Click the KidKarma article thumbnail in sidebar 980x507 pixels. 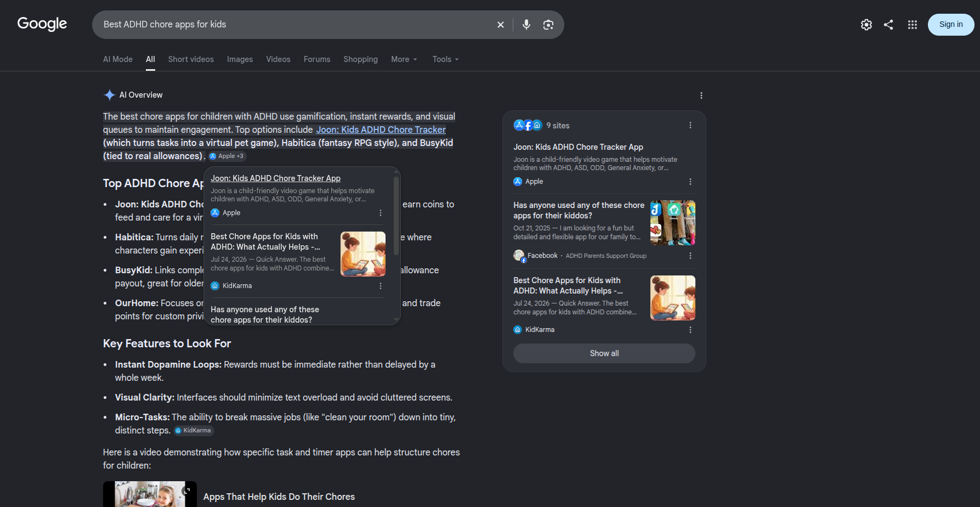(673, 298)
